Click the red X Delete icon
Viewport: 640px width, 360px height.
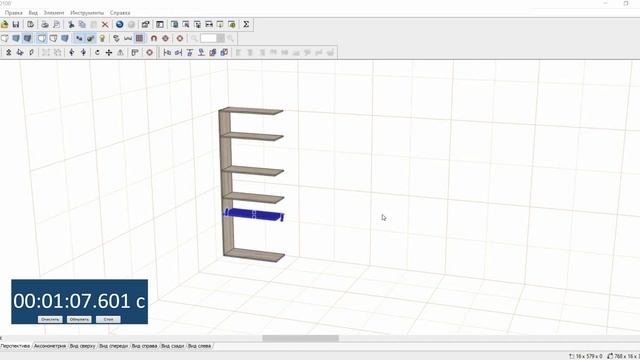[105, 24]
